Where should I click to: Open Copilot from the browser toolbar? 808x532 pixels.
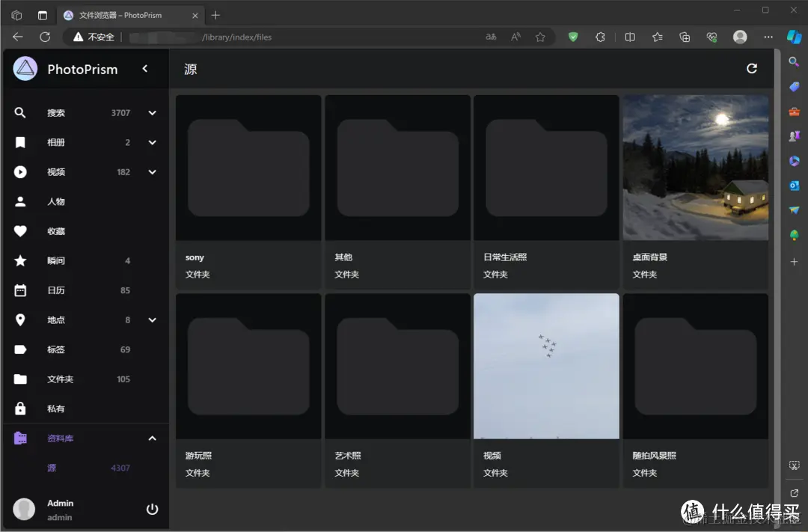point(794,37)
